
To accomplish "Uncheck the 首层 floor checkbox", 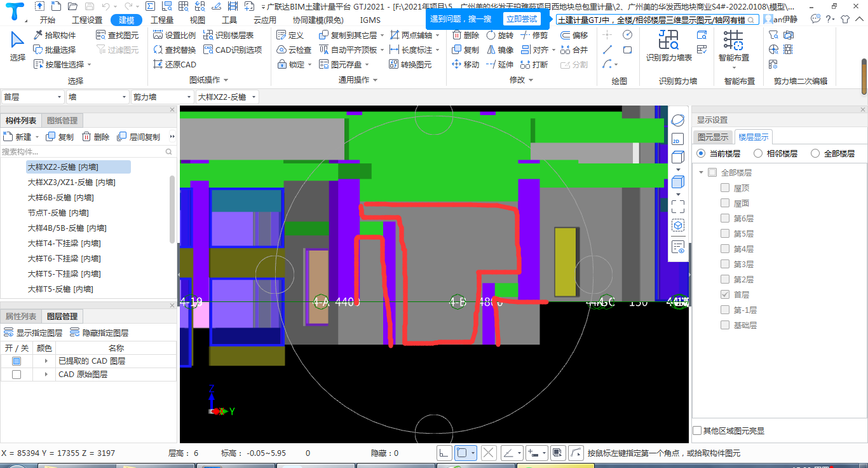I will [725, 294].
